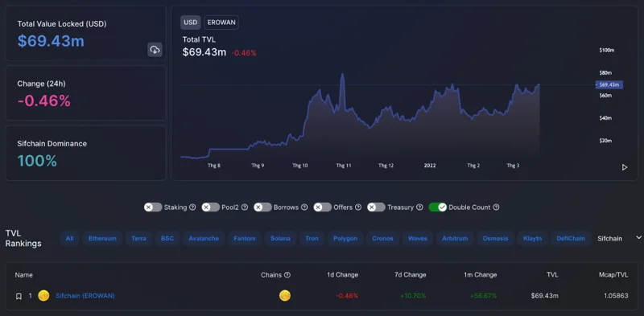Filter rankings by Solana
Image resolution: width=644 pixels, height=316 pixels.
[x=280, y=239]
